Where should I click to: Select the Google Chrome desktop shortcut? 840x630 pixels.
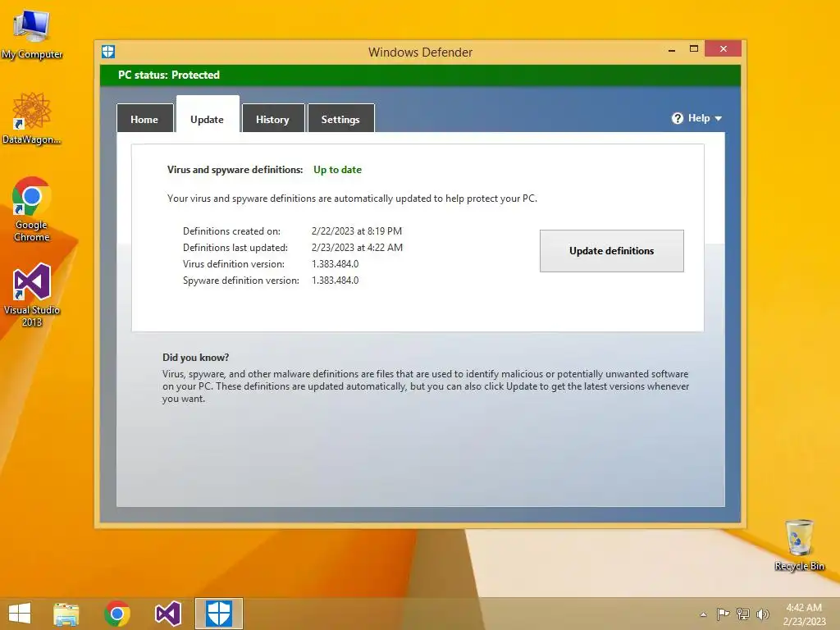point(32,209)
